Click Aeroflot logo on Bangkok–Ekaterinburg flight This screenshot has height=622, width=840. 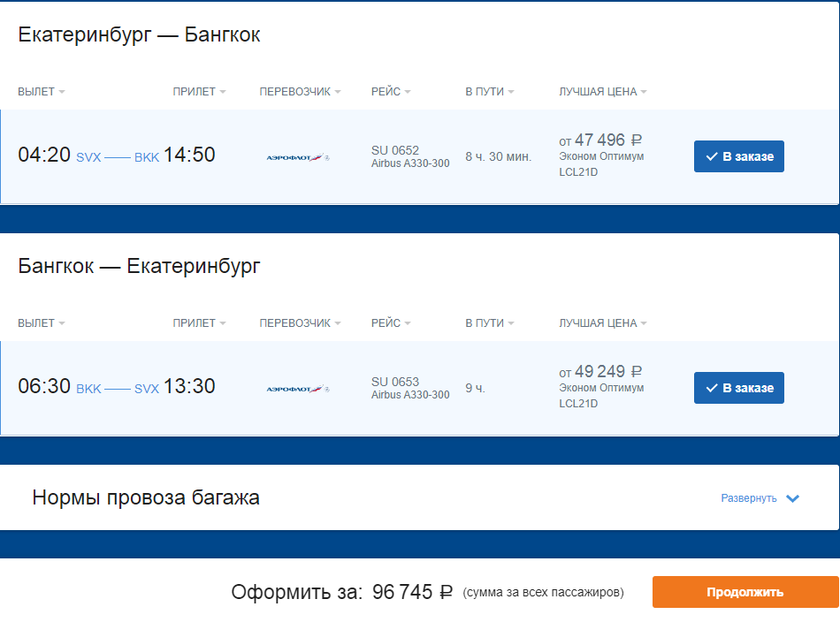click(298, 389)
